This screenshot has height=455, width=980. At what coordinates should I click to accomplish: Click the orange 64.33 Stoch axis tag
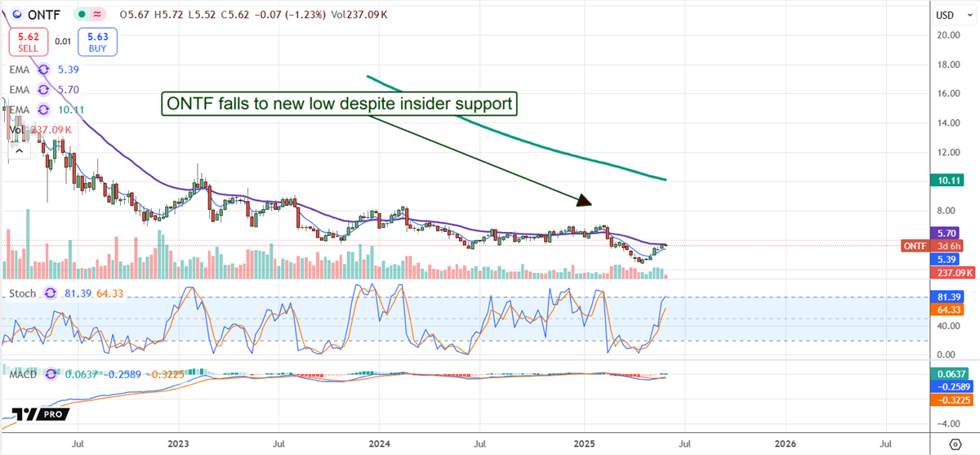pos(947,310)
